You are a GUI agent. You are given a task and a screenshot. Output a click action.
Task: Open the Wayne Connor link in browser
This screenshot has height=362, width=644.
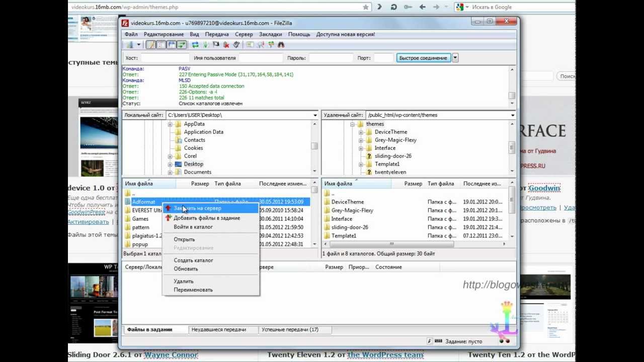(x=171, y=354)
